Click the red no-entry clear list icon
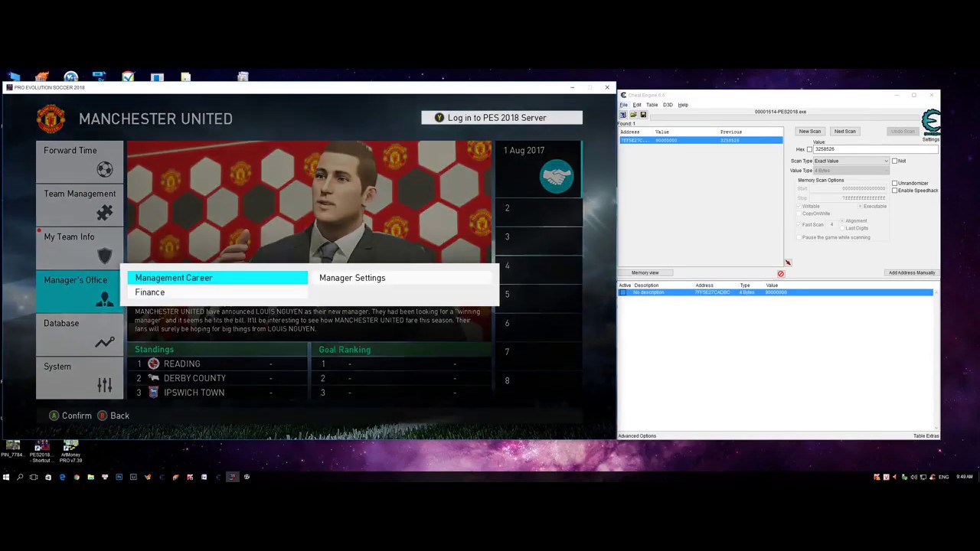Screen dimensions: 980x551 (781, 273)
